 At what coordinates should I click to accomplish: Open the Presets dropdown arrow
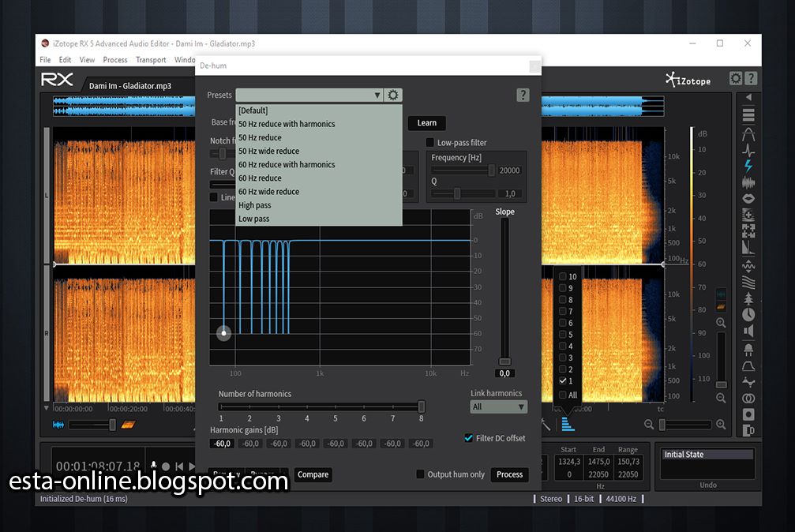pyautogui.click(x=377, y=95)
